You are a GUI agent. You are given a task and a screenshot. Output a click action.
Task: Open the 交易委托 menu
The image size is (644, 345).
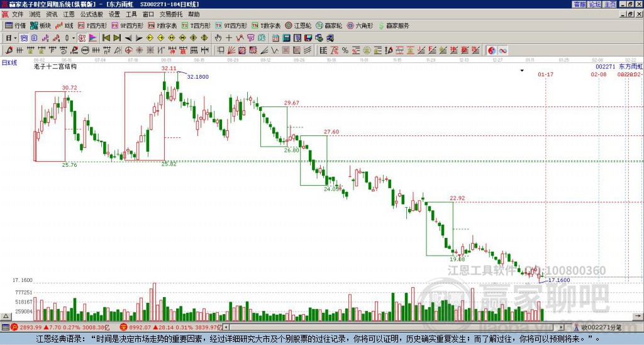click(171, 14)
